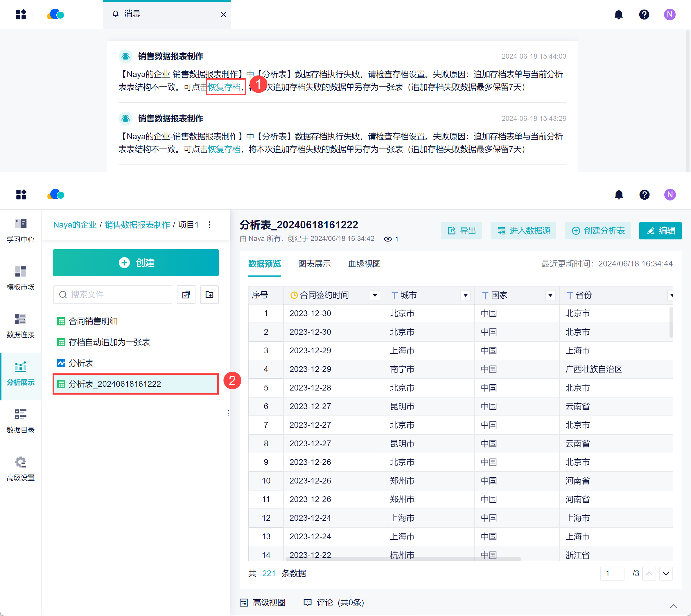Switch to the 图表展示 tab
Image resolution: width=691 pixels, height=616 pixels.
[x=314, y=264]
